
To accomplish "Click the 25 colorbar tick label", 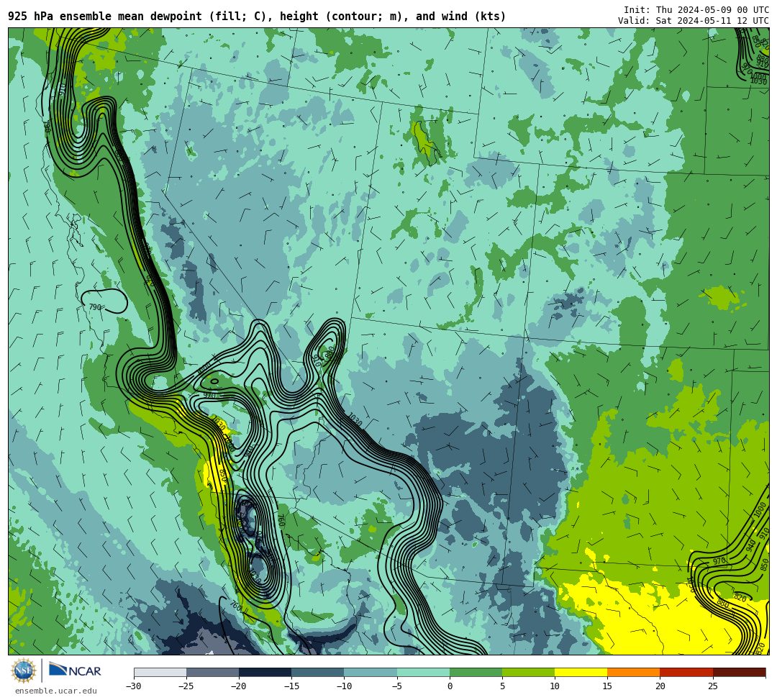I will [712, 686].
